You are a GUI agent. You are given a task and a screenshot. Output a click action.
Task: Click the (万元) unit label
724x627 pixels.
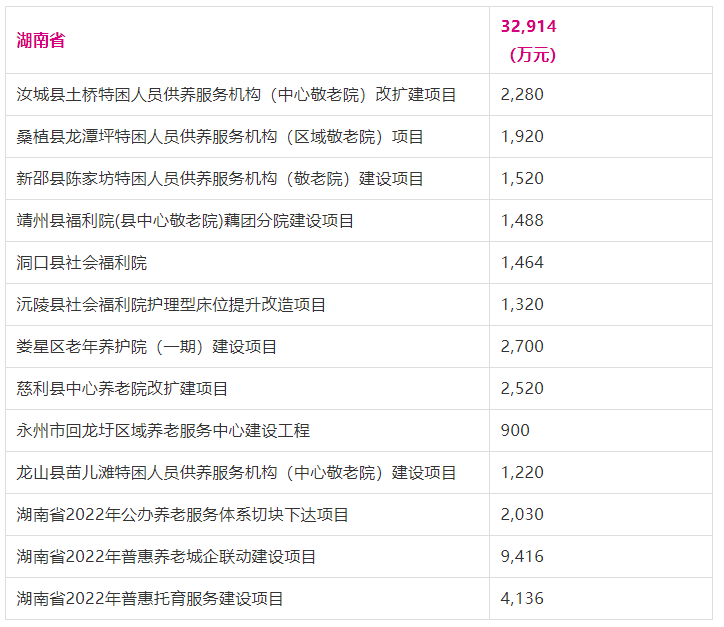(x=531, y=54)
